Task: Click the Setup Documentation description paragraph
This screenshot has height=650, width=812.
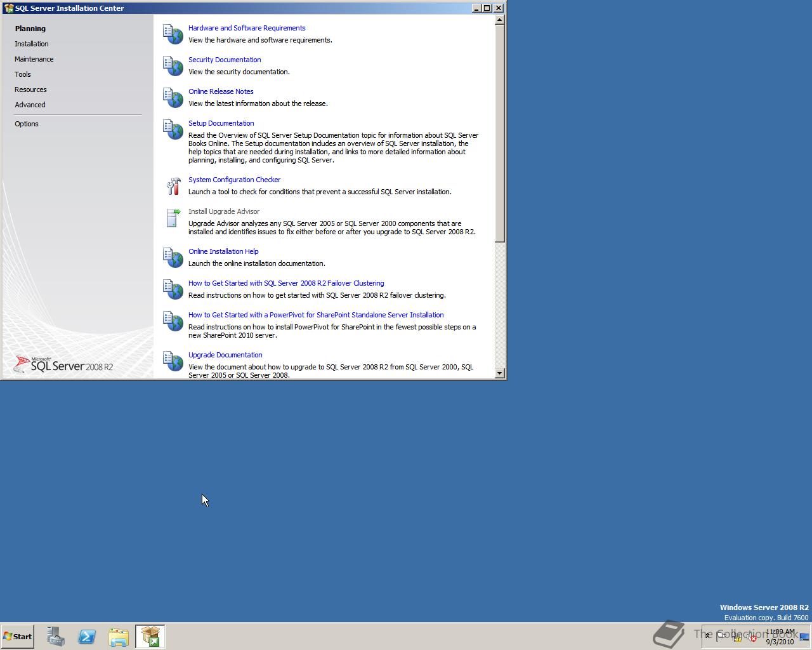Action: (x=334, y=148)
